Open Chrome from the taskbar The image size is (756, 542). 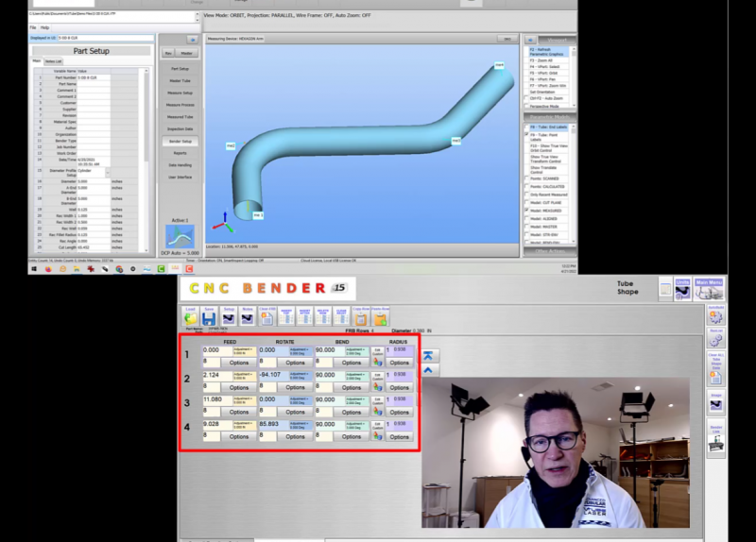coord(119,269)
